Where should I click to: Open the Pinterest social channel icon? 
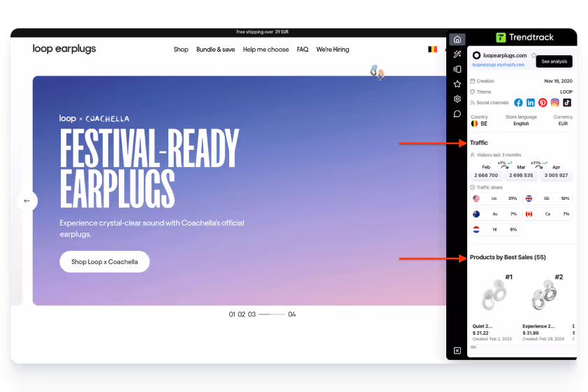543,103
